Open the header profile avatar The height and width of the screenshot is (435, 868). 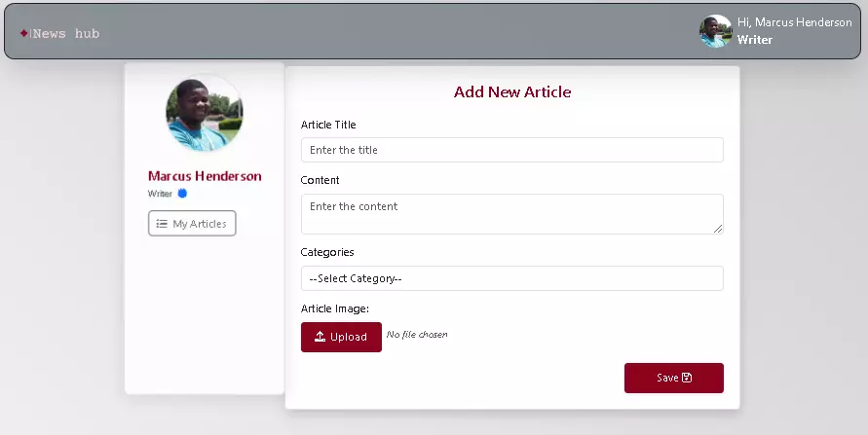[x=715, y=31]
